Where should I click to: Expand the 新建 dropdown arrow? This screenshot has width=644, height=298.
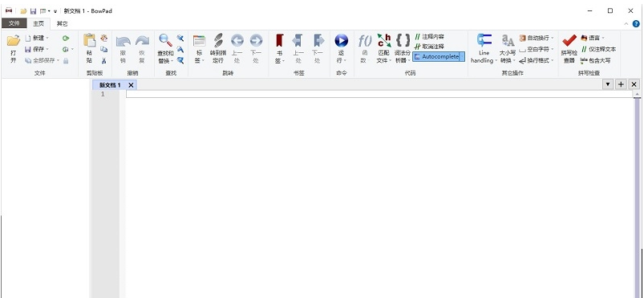coord(47,39)
